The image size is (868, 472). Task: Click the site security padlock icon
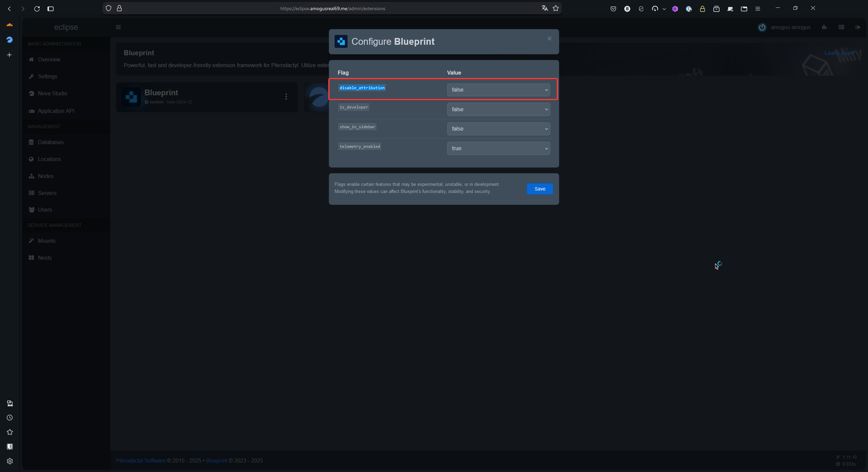[119, 8]
